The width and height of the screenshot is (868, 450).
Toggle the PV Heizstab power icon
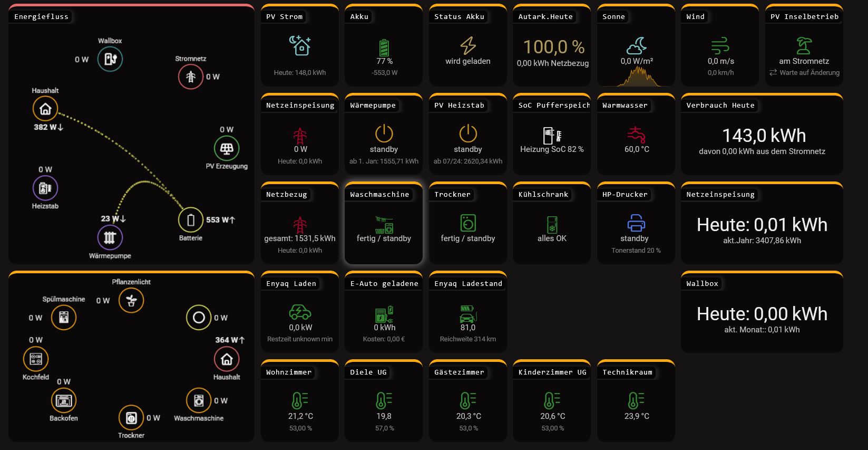(x=467, y=133)
